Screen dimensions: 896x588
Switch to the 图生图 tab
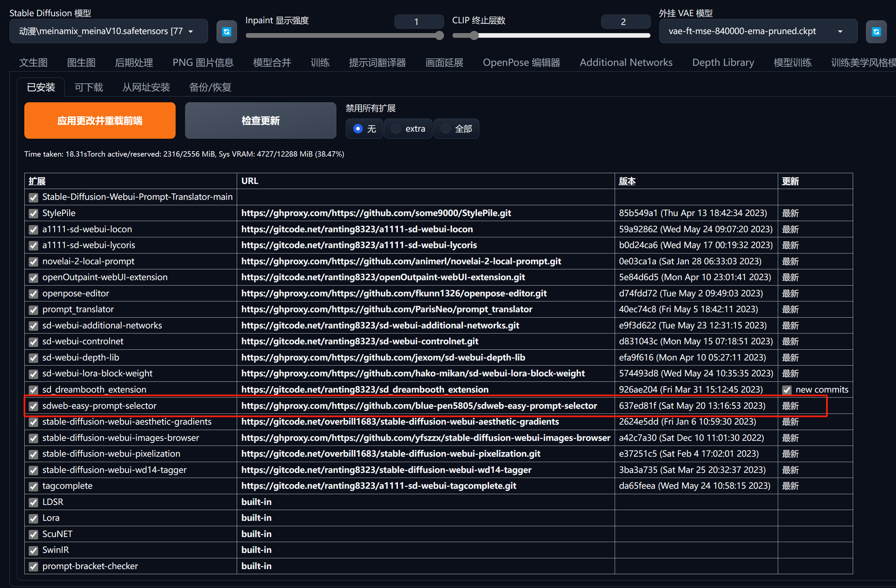coord(81,62)
